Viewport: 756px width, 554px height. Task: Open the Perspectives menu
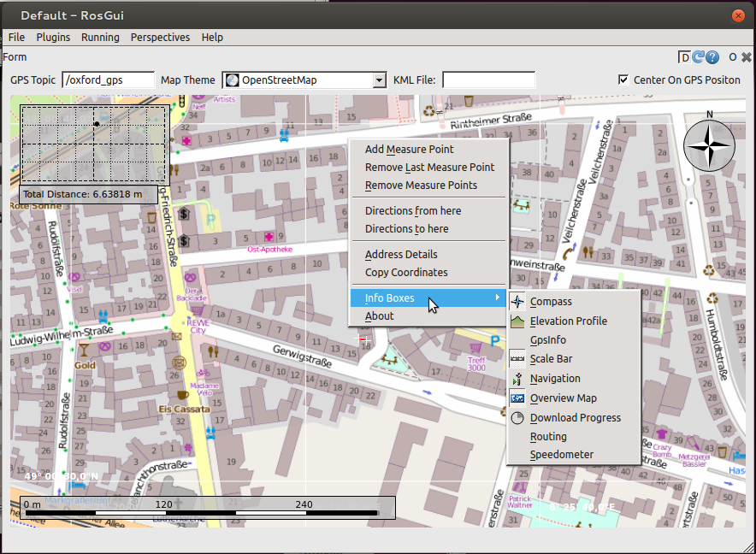(x=160, y=37)
